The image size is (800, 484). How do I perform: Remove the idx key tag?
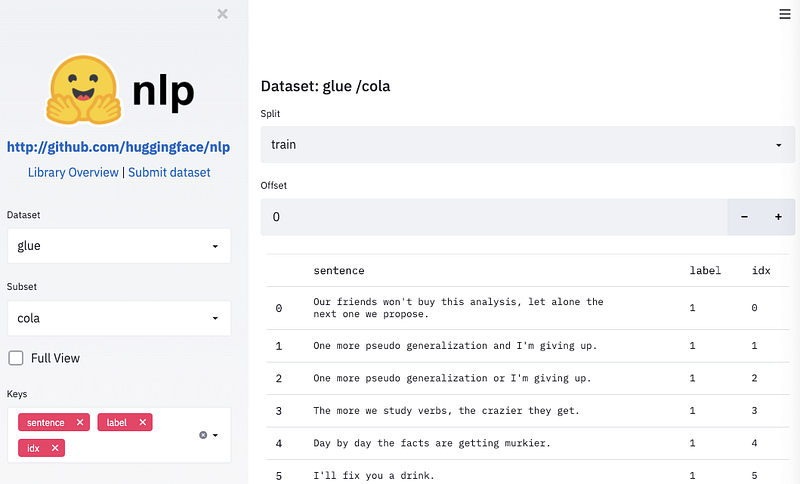point(55,447)
